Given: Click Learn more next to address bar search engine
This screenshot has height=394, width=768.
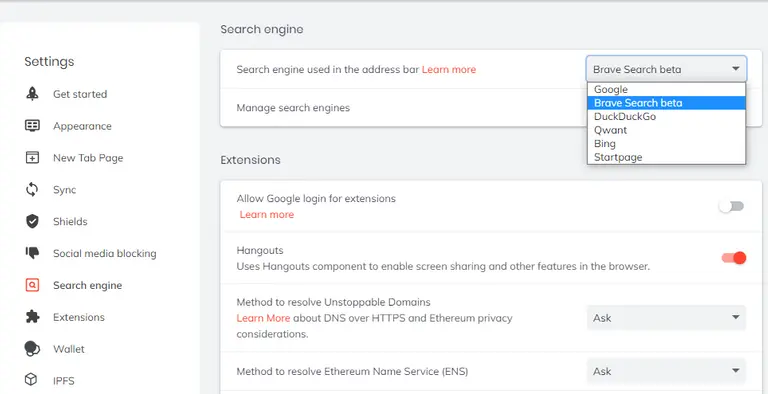Looking at the screenshot, I should tap(449, 70).
